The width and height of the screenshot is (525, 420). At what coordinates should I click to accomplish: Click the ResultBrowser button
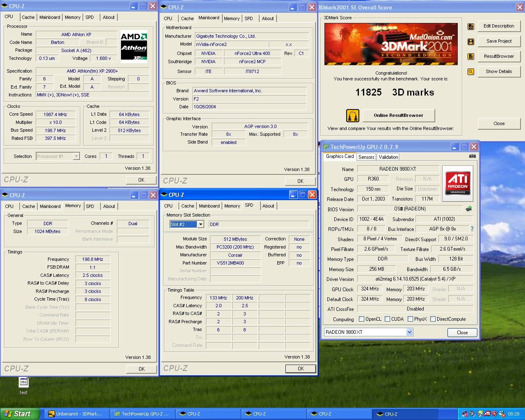(x=499, y=56)
